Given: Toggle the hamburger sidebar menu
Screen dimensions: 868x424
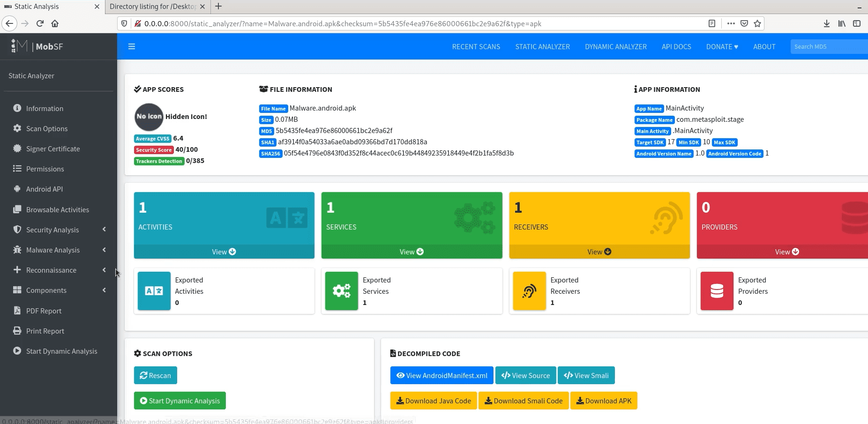Looking at the screenshot, I should (132, 46).
